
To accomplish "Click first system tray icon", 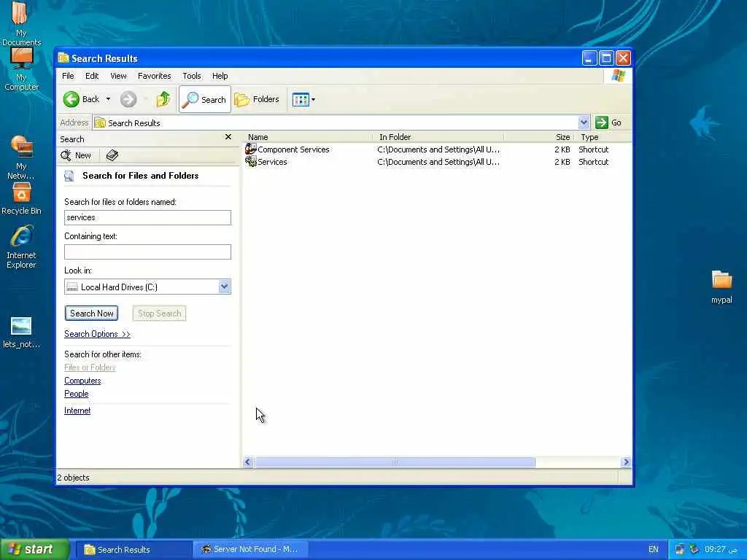I will pyautogui.click(x=679, y=550).
